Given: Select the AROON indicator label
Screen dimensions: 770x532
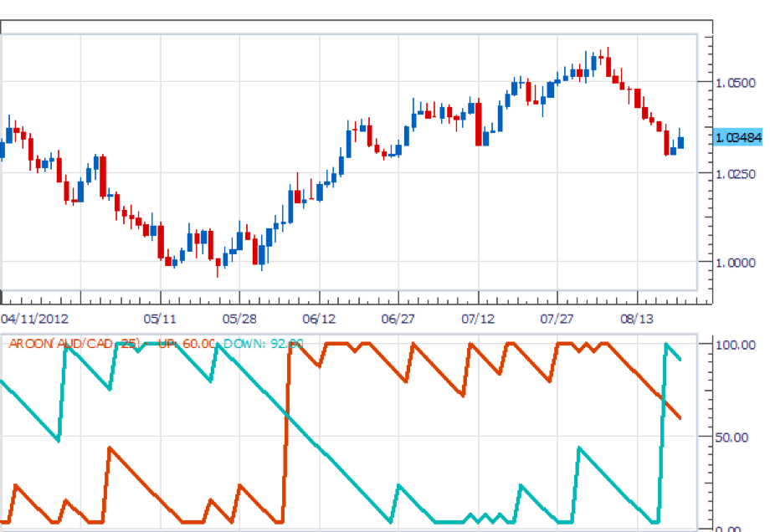Looking at the screenshot, I should 28,342.
